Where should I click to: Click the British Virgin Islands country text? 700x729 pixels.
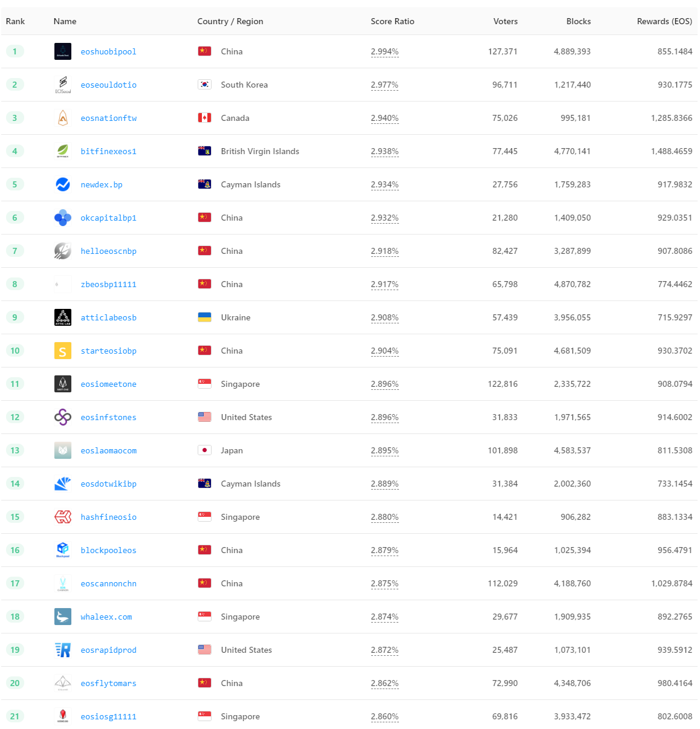(x=260, y=151)
